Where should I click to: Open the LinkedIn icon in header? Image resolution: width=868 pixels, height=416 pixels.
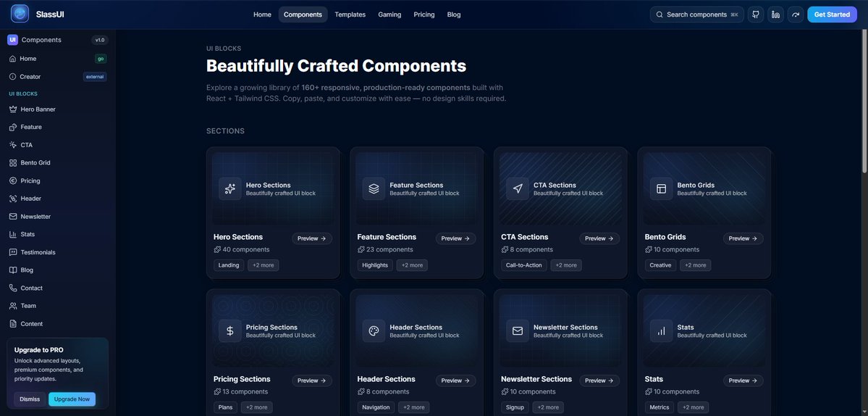coord(775,14)
